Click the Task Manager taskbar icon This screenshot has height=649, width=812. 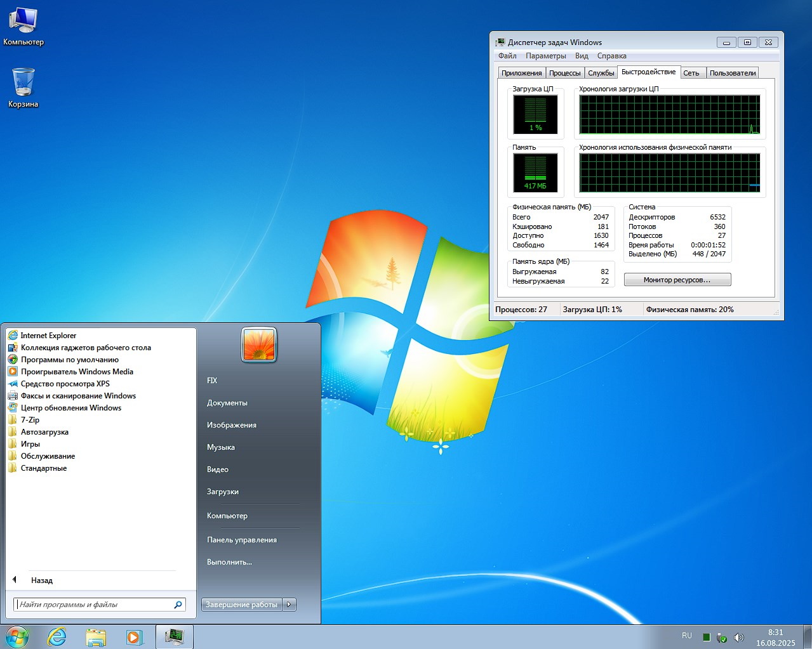(174, 636)
